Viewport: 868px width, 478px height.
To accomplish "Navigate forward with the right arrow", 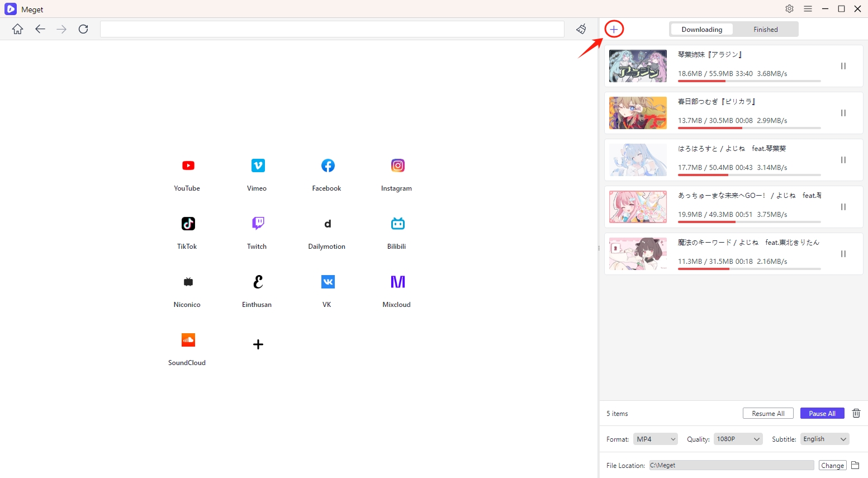I will (61, 29).
